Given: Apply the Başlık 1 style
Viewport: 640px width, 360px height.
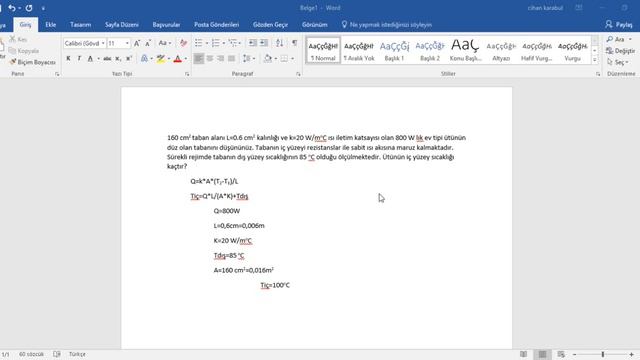Looking at the screenshot, I should (x=394, y=51).
